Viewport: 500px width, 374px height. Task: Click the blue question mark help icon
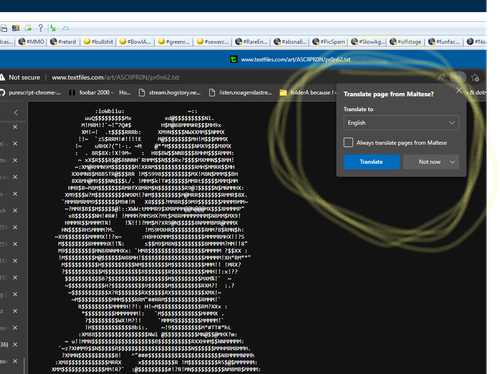[41, 28]
